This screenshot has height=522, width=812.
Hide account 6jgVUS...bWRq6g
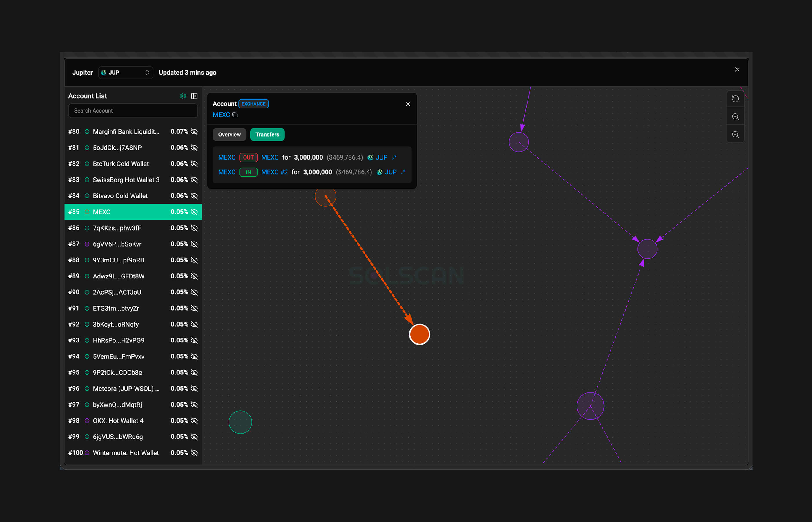pyautogui.click(x=194, y=436)
